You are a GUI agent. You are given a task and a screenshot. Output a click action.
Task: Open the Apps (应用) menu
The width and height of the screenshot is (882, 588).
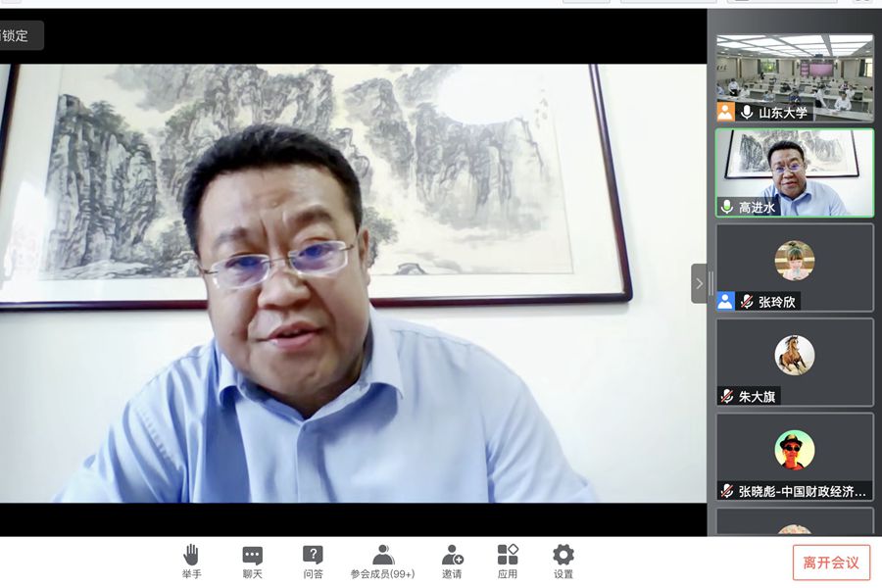click(508, 556)
